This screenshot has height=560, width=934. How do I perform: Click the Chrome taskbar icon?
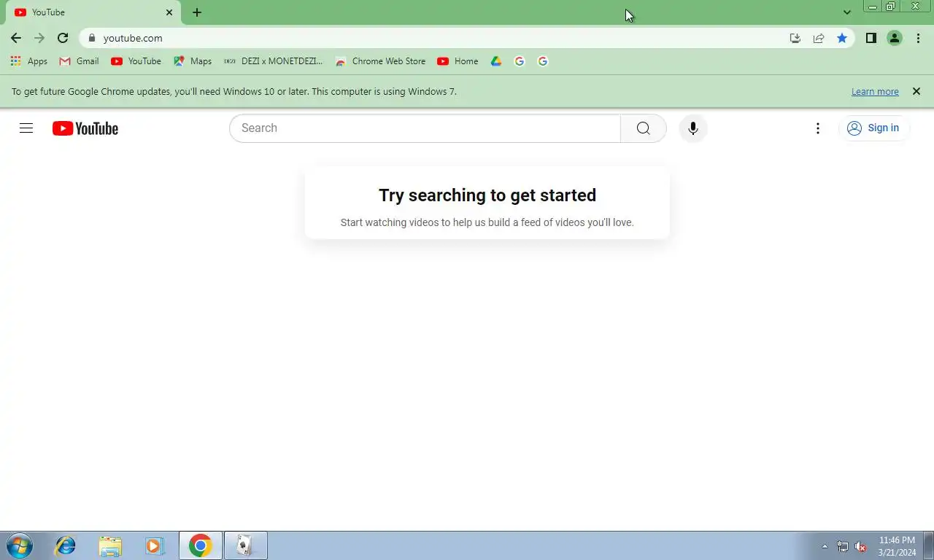click(201, 545)
